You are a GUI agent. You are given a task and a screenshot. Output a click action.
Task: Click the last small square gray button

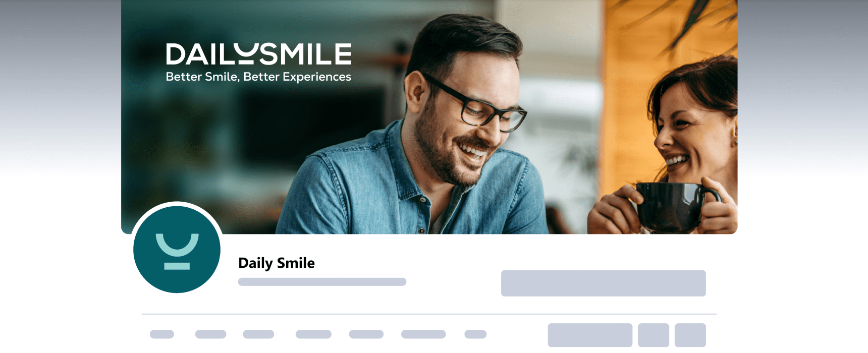(x=690, y=335)
